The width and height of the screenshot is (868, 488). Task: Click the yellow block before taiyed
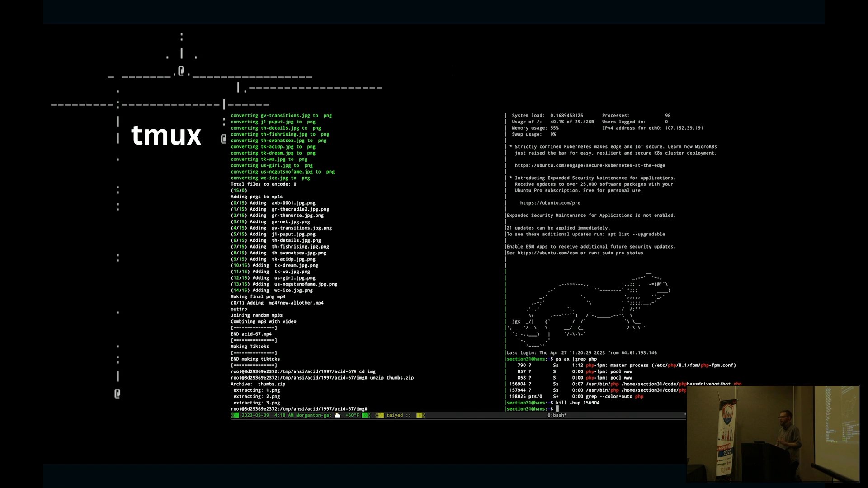380,415
